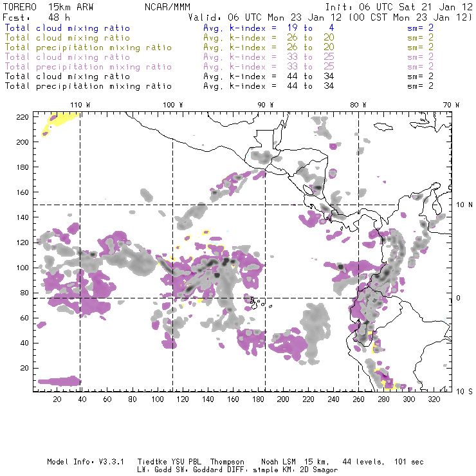This screenshot has height=476, width=476.
Task: Click the '20' y-axis tick label
Action: coord(24,368)
